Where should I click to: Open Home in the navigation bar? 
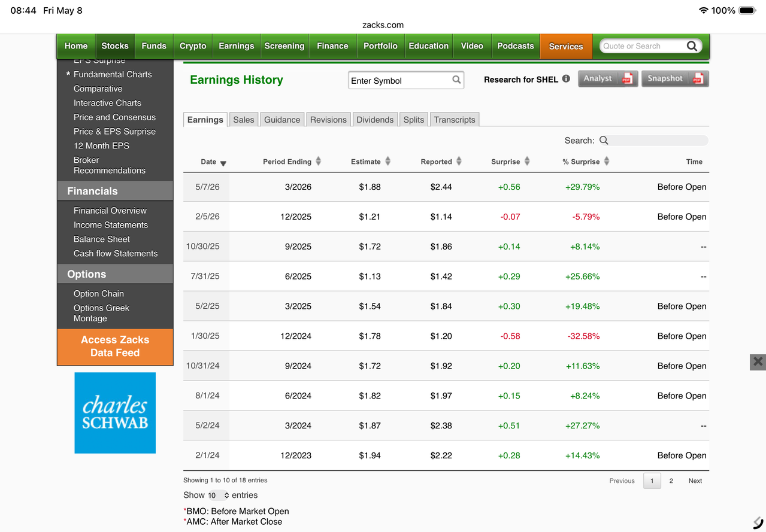(x=76, y=46)
